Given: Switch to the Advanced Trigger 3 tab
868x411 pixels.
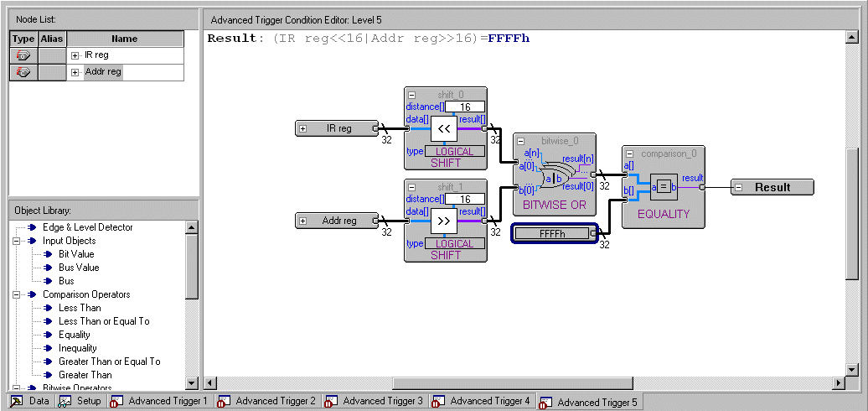Looking at the screenshot, I should point(374,402).
